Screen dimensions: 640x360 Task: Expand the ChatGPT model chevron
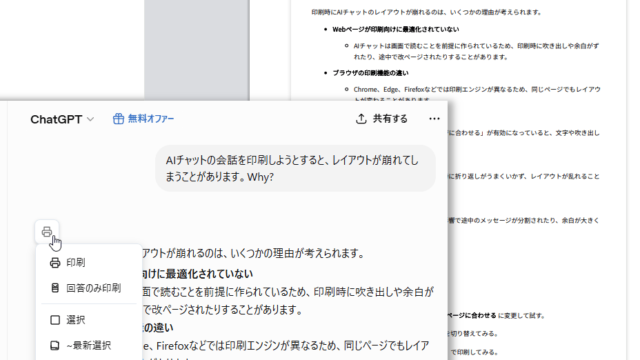[x=91, y=119]
